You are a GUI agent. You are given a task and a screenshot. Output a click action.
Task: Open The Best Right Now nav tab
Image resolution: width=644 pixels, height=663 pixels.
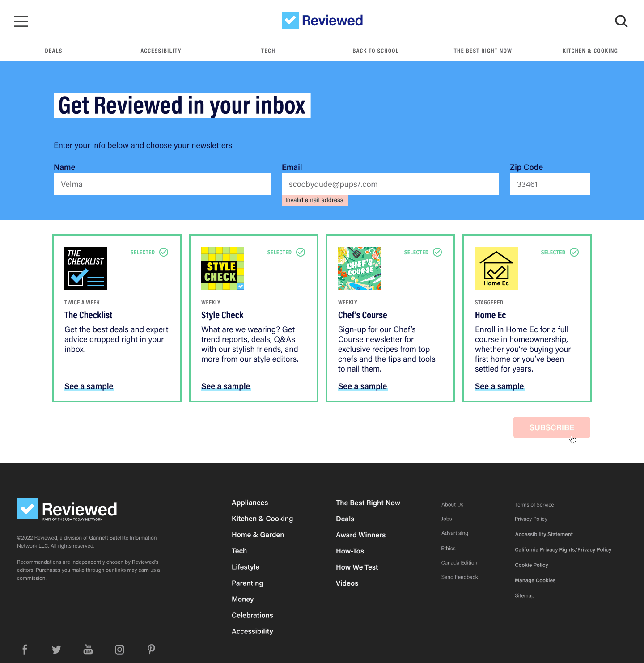pos(483,51)
